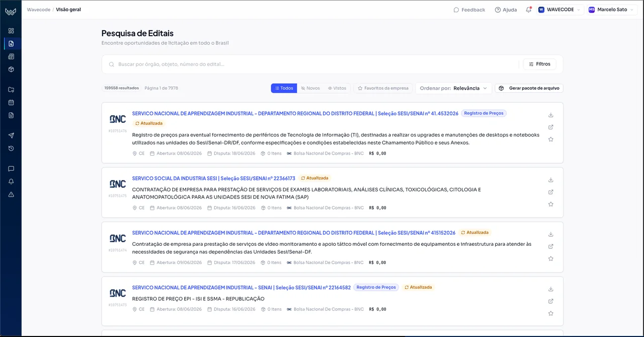This screenshot has width=644, height=337.
Task: Open the cube package icon in sidebar
Action: point(11,69)
